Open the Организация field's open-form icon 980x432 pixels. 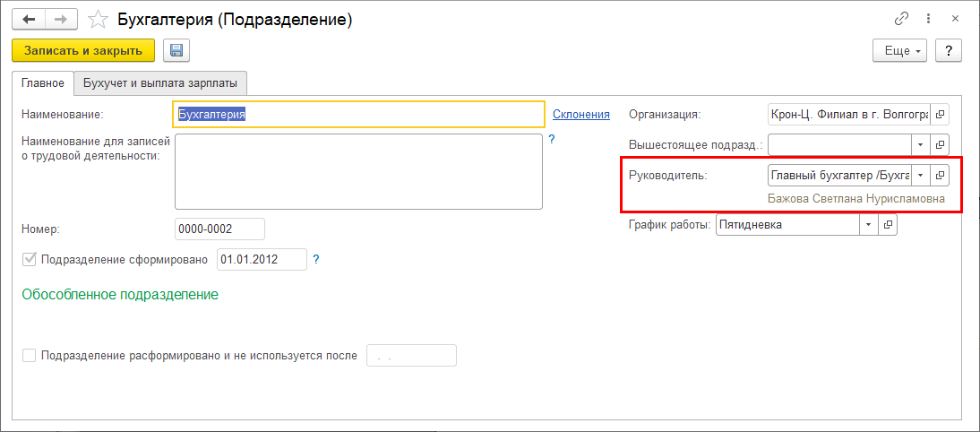940,115
